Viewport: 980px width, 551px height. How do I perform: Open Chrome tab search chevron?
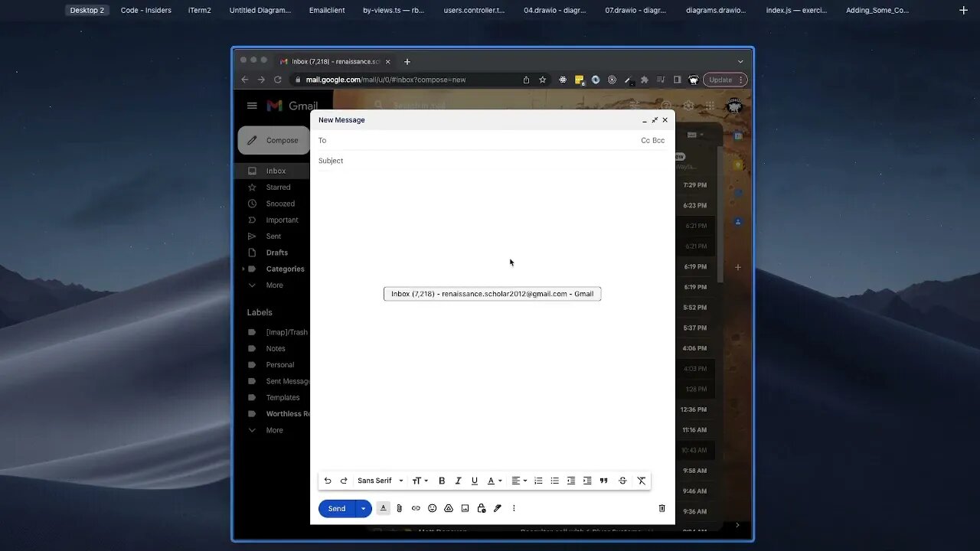click(740, 61)
